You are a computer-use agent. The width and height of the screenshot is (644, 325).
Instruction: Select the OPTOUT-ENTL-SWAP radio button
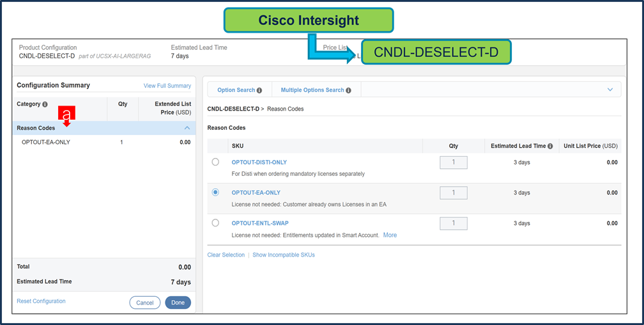(215, 223)
